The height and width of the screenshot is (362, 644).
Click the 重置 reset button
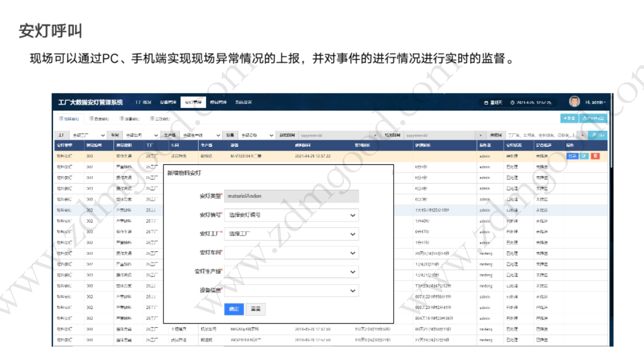(256, 309)
